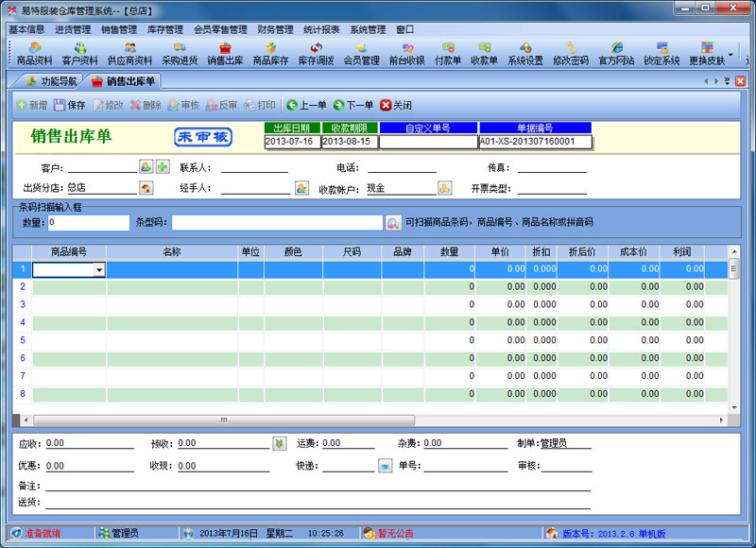The width and height of the screenshot is (756, 548).
Task: Expand 商品编号 dropdown in row 1
Action: [99, 269]
